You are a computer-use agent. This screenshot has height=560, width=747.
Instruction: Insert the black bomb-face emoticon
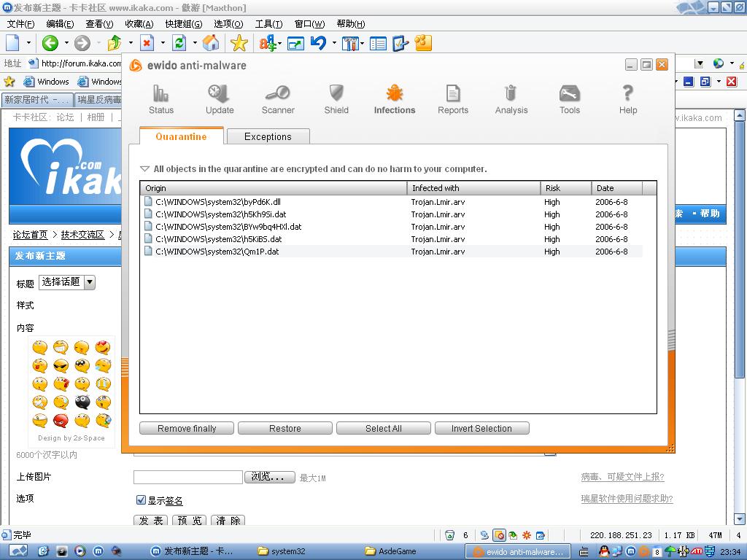tap(82, 402)
